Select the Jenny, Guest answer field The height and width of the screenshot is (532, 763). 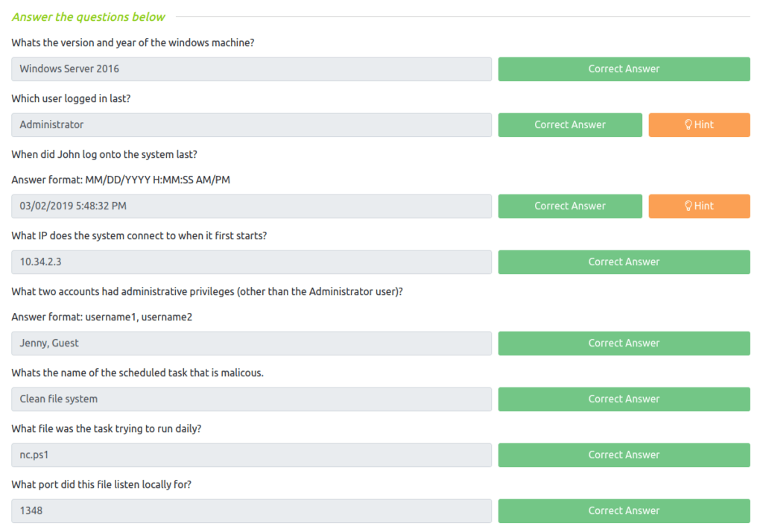(252, 343)
